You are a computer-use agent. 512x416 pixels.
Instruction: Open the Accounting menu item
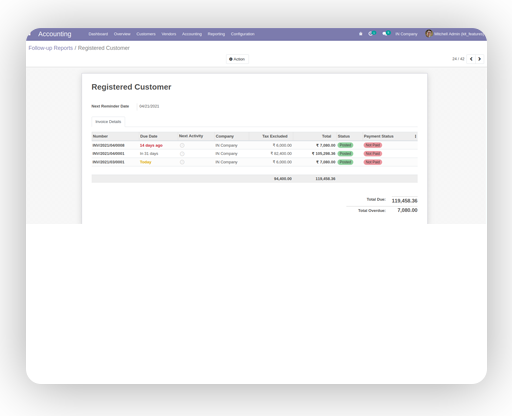click(192, 34)
